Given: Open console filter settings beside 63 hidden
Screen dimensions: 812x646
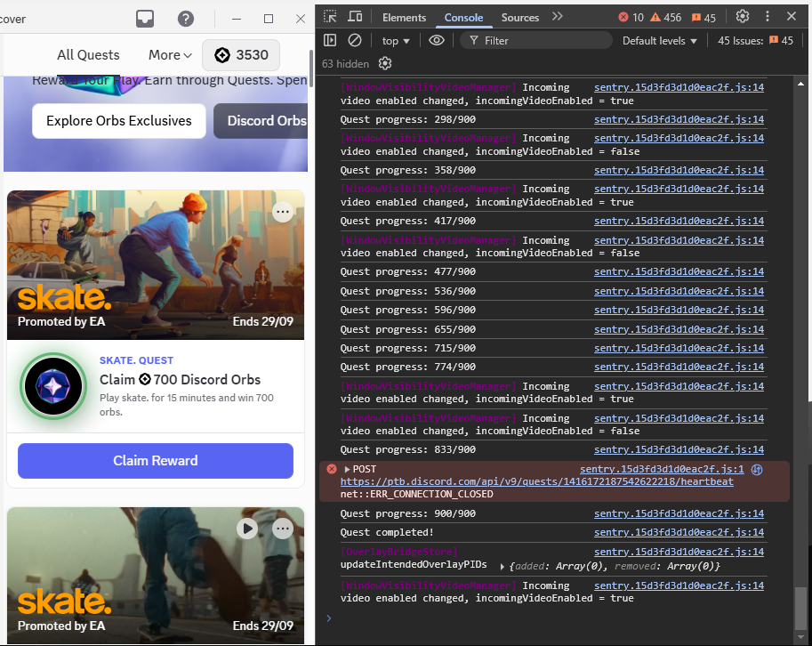Looking at the screenshot, I should pos(385,63).
